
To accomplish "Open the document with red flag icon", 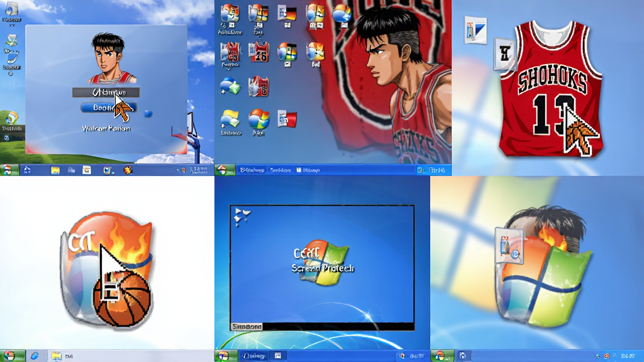I will pyautogui.click(x=287, y=119).
